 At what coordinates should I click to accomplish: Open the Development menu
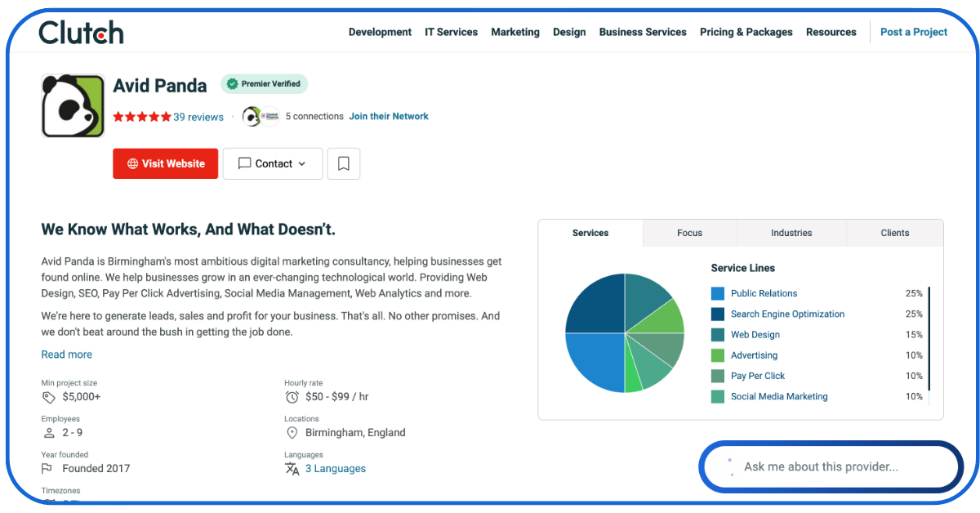380,32
